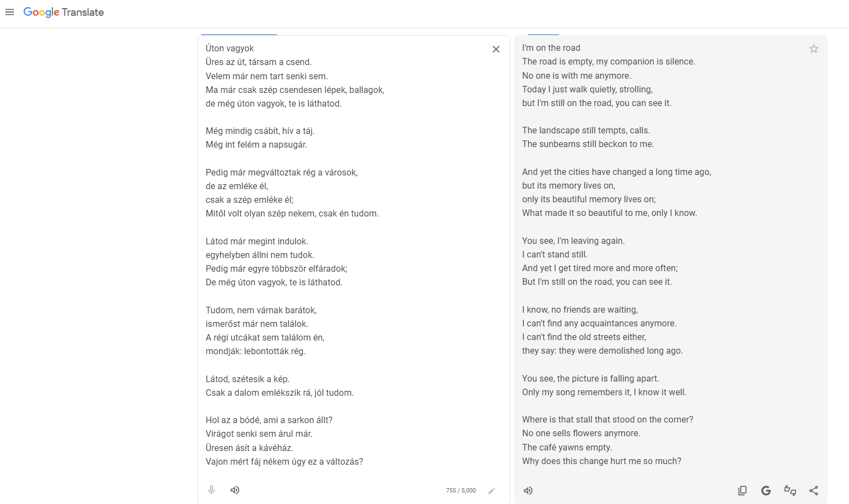Copy the English translation

742,490
